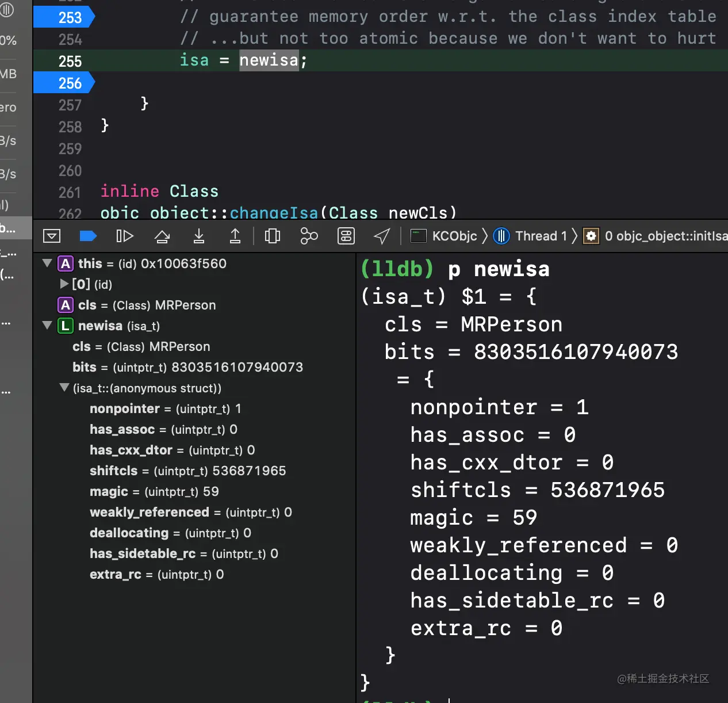This screenshot has height=703, width=728.
Task: Click the 'inline' keyword on line 261
Action: click(x=130, y=191)
